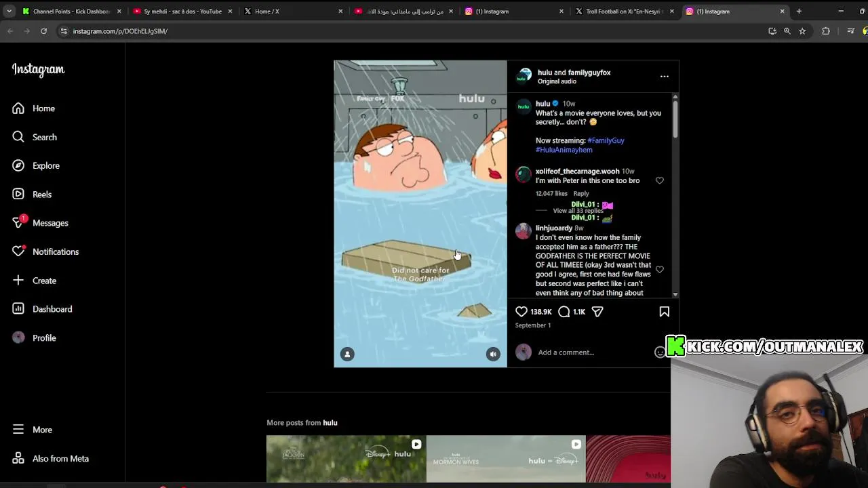Open the More hamburger menu
This screenshot has height=488, width=868.
(x=18, y=430)
